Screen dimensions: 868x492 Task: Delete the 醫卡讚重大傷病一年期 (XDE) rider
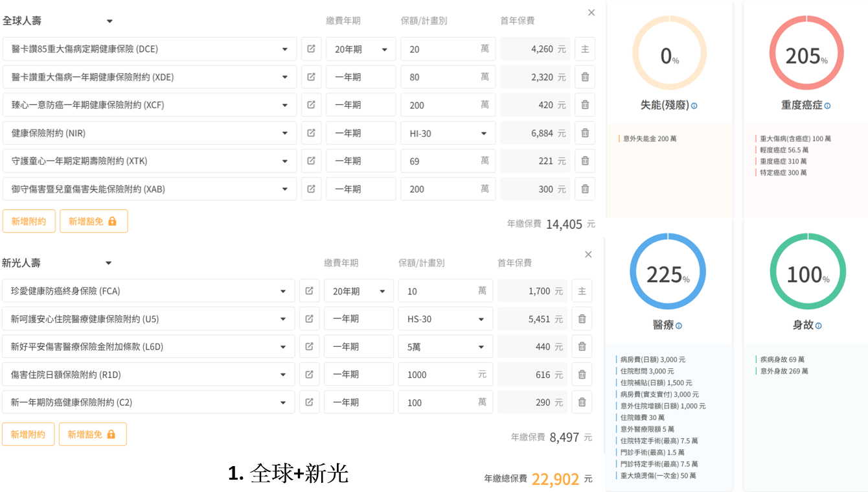coord(585,77)
